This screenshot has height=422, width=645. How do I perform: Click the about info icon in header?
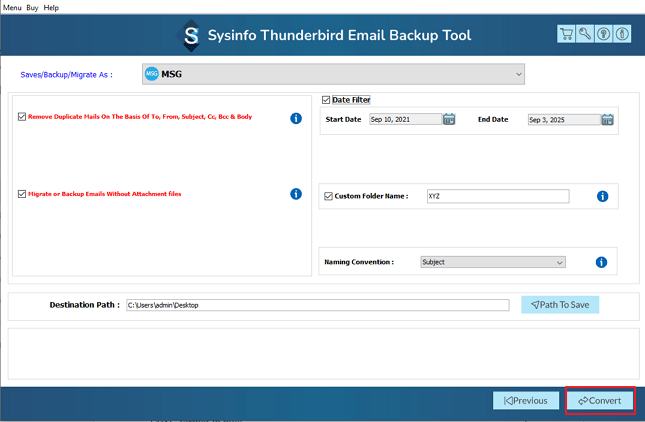(622, 34)
